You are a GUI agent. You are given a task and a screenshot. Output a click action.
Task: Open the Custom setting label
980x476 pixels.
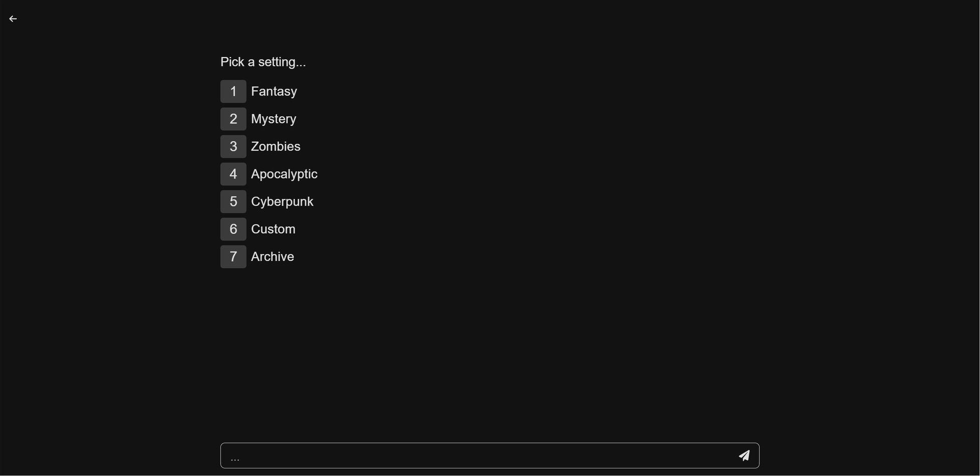[x=273, y=230]
